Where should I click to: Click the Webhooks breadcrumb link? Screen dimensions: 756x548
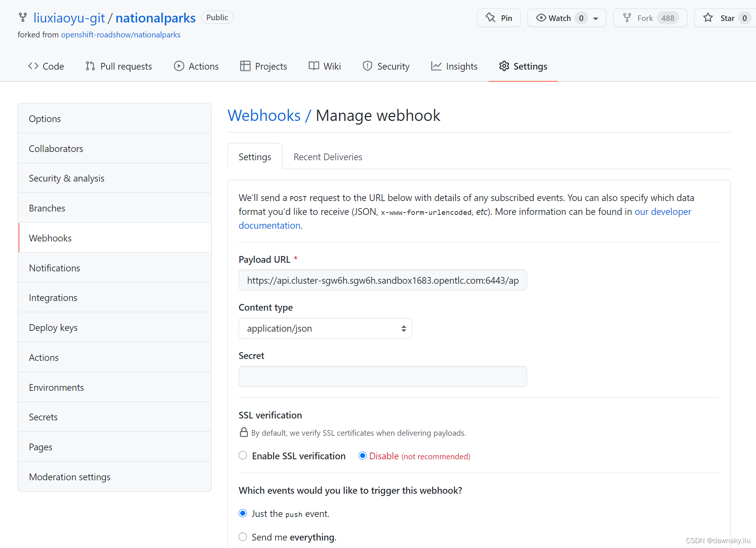(x=264, y=115)
